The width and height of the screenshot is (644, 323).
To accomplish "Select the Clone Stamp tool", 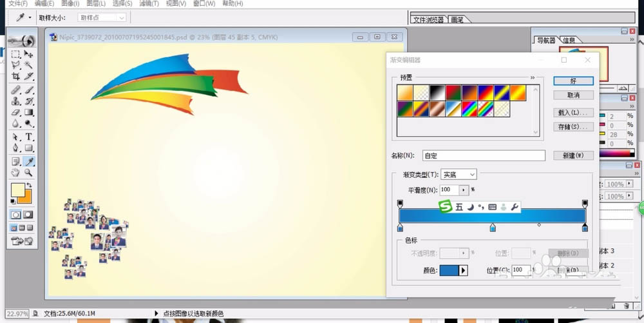I will tap(15, 101).
